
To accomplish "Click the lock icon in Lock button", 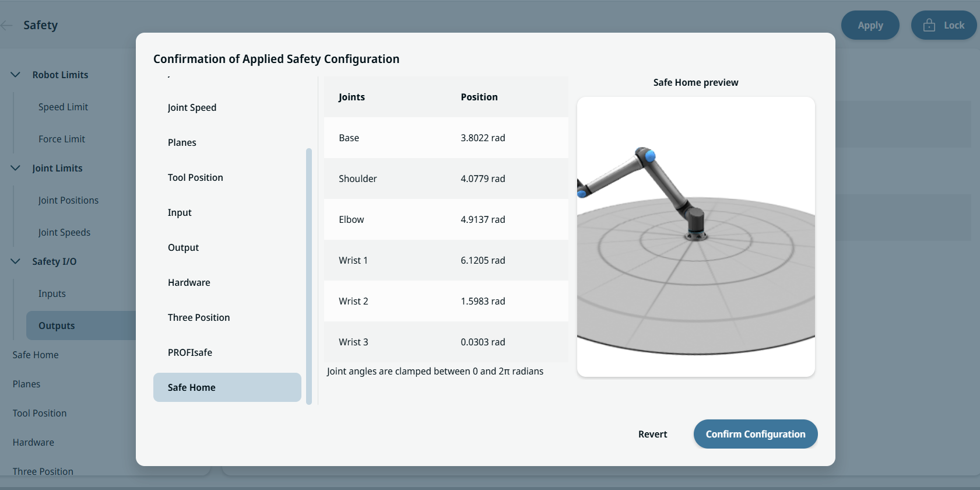I will click(x=929, y=25).
